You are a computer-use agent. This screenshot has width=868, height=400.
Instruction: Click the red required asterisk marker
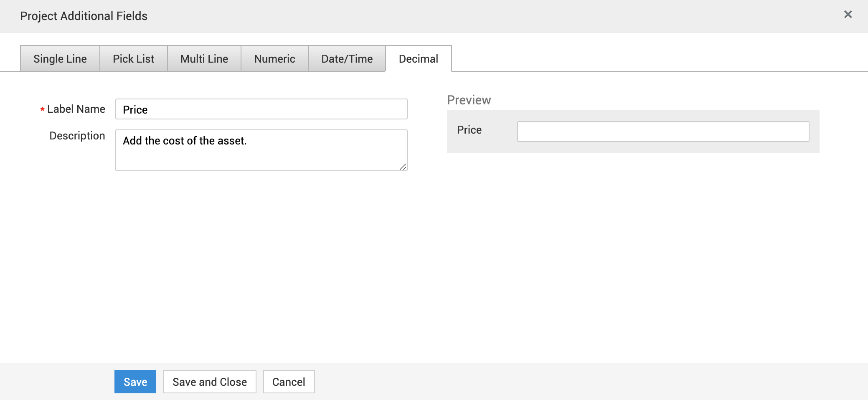42,110
